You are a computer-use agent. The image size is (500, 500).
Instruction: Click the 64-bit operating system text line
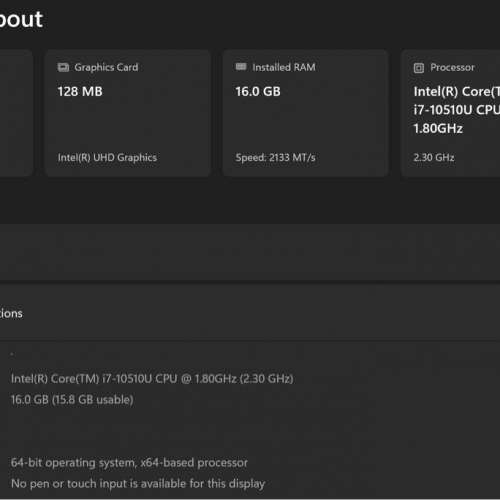(x=129, y=463)
